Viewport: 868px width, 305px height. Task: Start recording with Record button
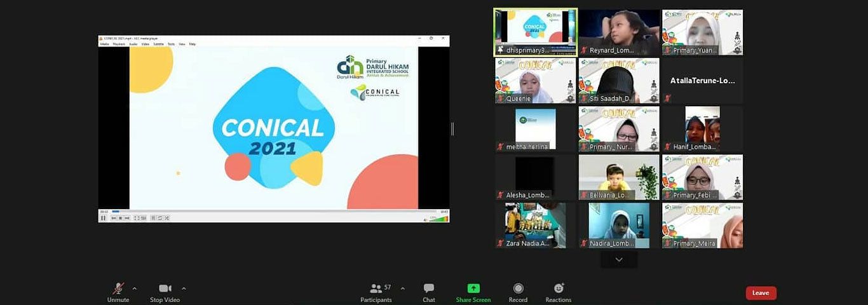click(518, 292)
